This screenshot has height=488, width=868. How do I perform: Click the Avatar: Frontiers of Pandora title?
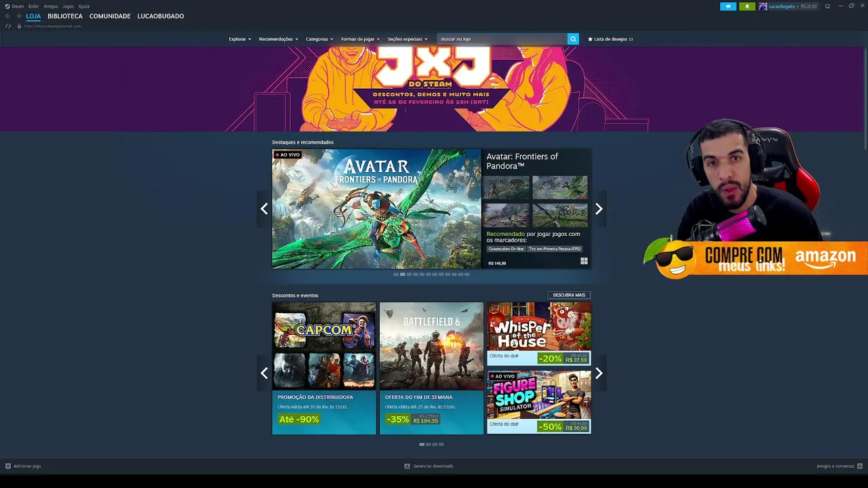tap(522, 161)
